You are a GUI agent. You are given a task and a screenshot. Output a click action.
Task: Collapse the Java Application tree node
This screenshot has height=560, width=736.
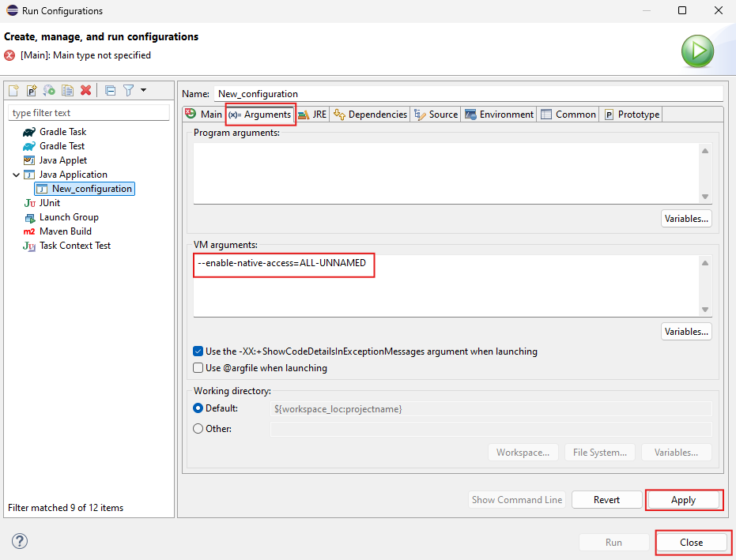click(16, 175)
